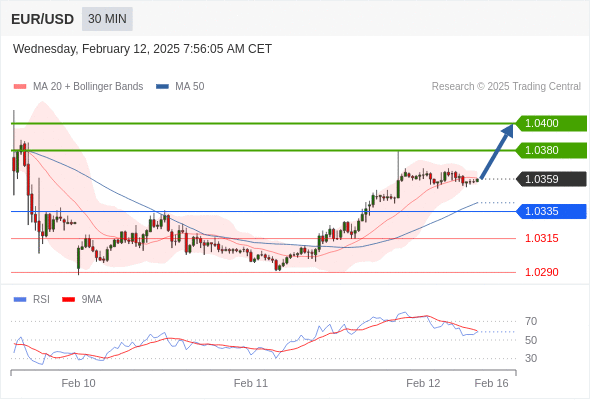The height and width of the screenshot is (400, 590).
Task: Click the Research © 2025 Trading Central text
Action: (506, 87)
